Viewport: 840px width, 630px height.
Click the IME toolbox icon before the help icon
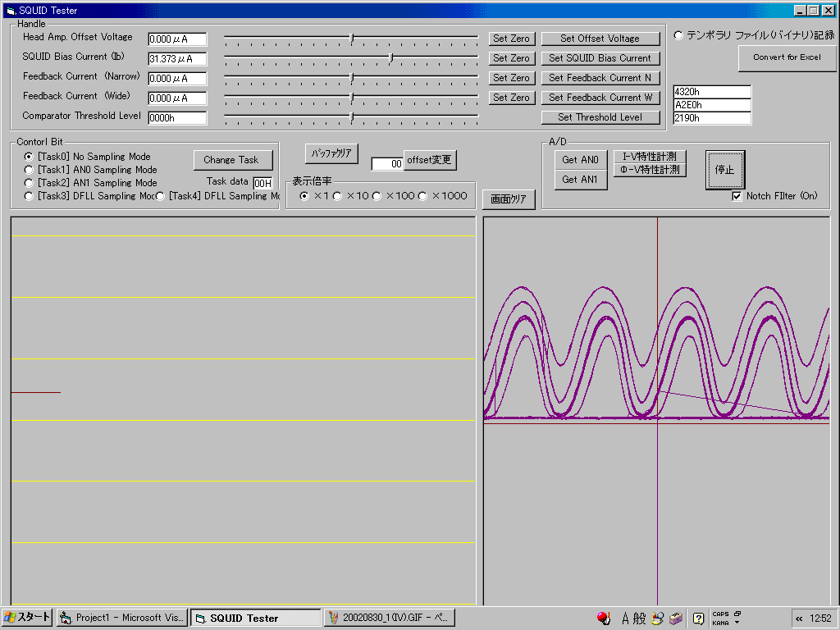point(676,619)
